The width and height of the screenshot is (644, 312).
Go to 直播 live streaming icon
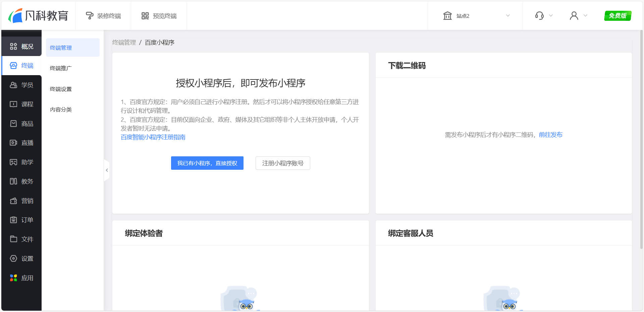point(13,143)
